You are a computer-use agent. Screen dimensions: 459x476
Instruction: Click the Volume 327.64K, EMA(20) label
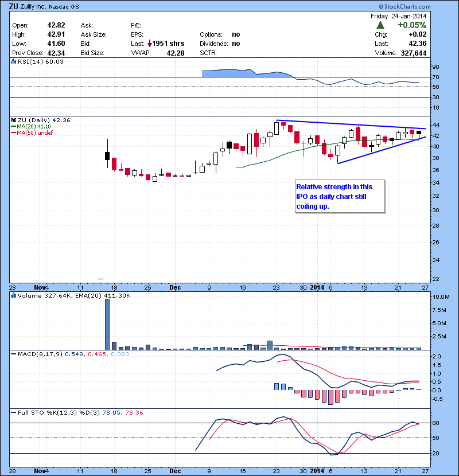pyautogui.click(x=74, y=295)
